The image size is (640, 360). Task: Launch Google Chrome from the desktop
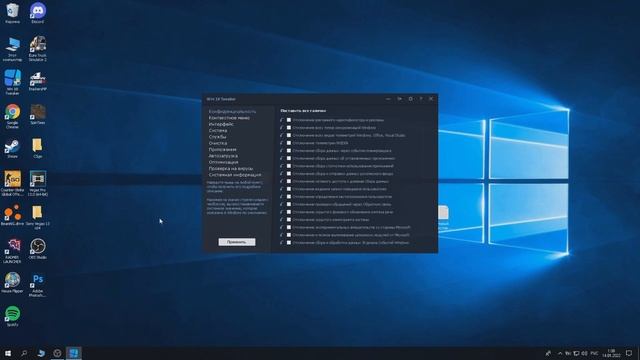point(12,116)
